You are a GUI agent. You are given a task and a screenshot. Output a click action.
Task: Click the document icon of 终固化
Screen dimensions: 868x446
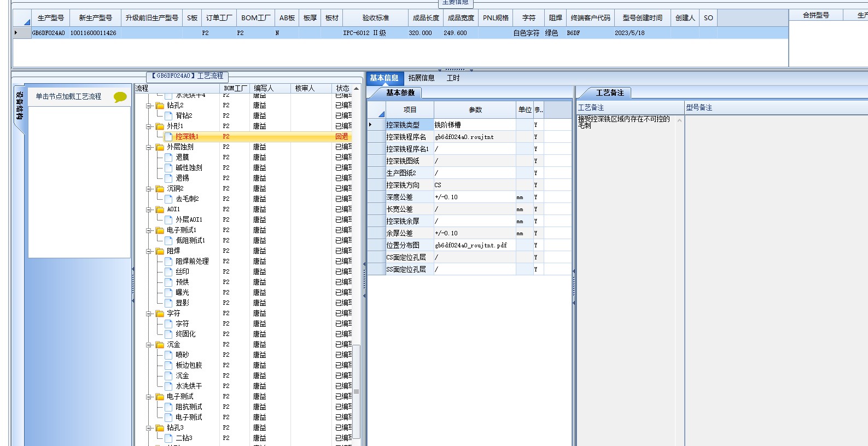pos(168,334)
